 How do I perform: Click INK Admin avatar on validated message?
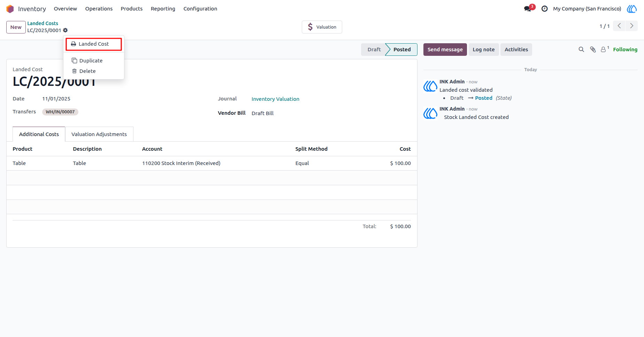coord(430,86)
